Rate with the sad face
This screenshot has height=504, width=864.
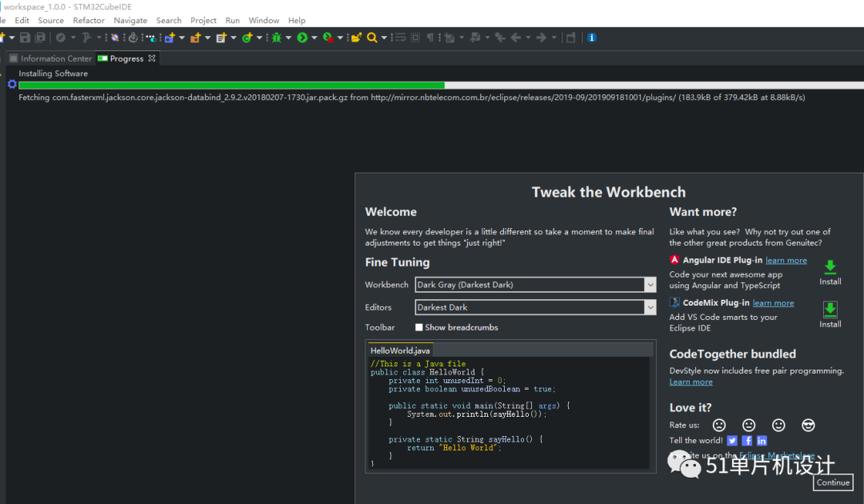(719, 425)
